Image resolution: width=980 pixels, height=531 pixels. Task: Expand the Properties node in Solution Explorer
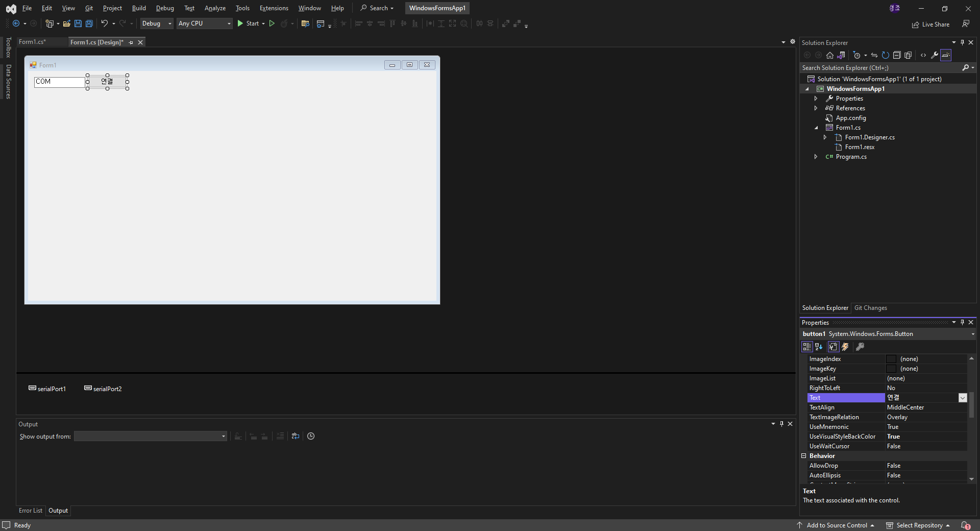click(x=816, y=99)
